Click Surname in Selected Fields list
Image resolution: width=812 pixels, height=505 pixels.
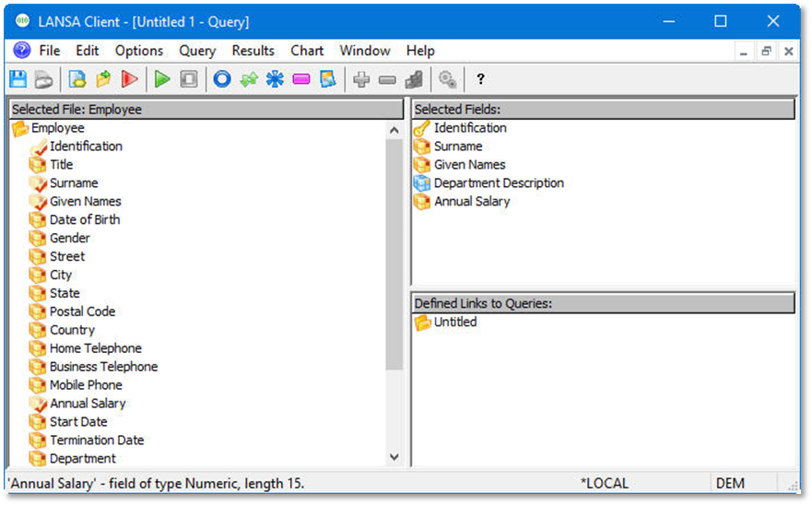tap(458, 146)
